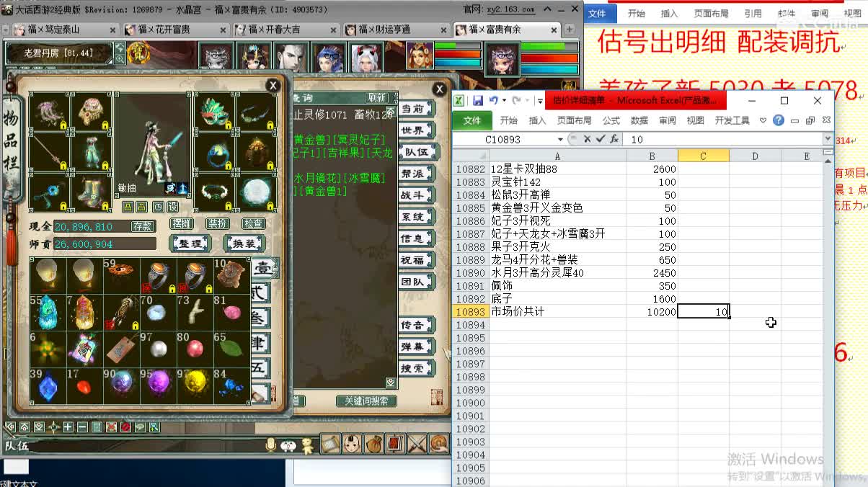Select cell with value 10200
The width and height of the screenshot is (868, 487).
(652, 312)
